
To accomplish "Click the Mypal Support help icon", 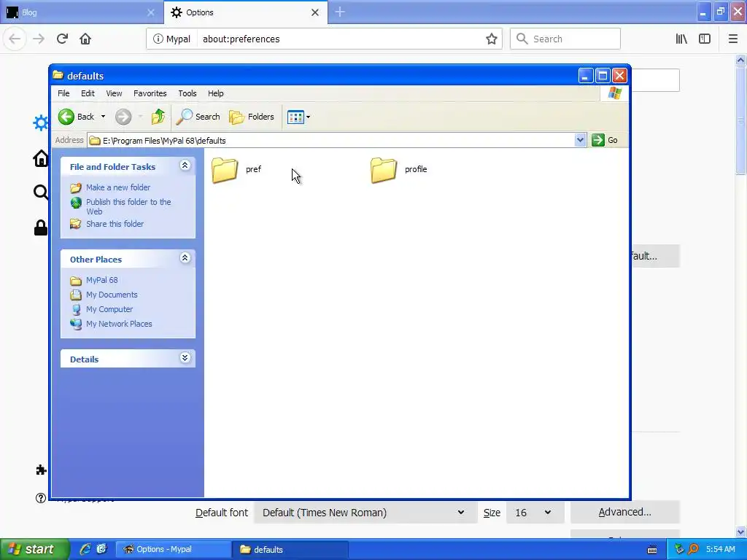I will [41, 498].
